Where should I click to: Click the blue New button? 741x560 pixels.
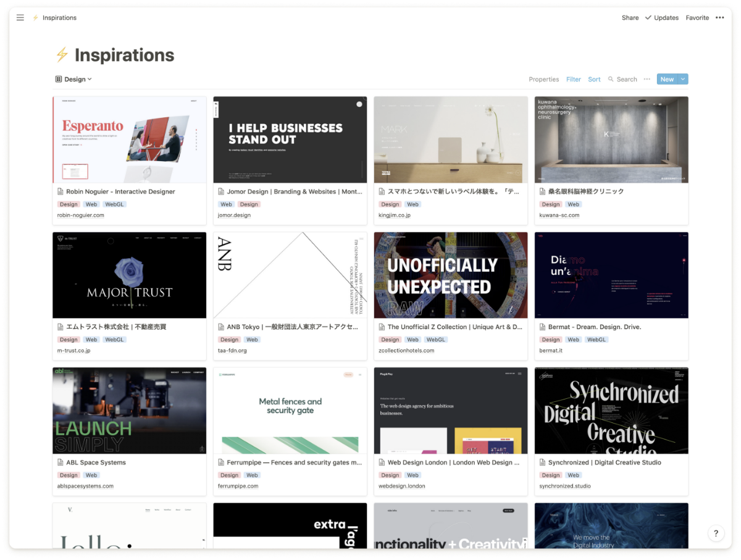coord(668,79)
